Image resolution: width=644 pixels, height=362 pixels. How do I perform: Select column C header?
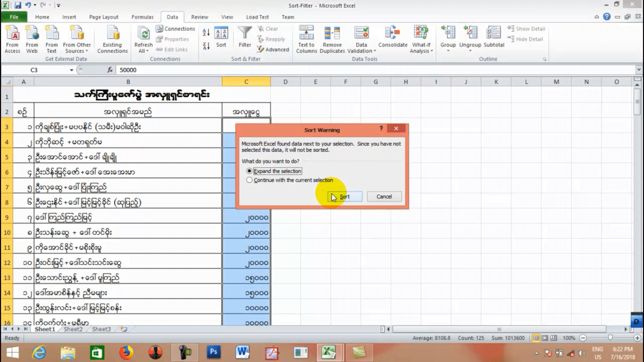(x=246, y=82)
